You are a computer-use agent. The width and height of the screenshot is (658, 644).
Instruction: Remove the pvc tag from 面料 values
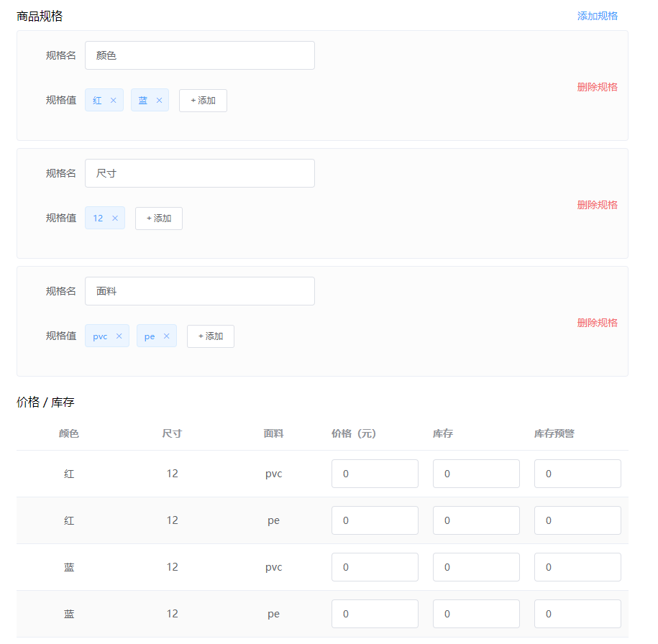[x=119, y=336]
